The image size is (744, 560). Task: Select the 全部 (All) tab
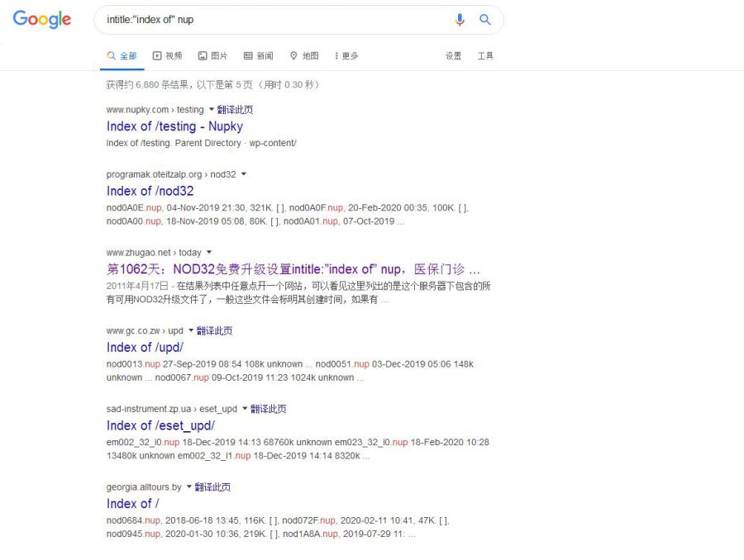pyautogui.click(x=122, y=56)
